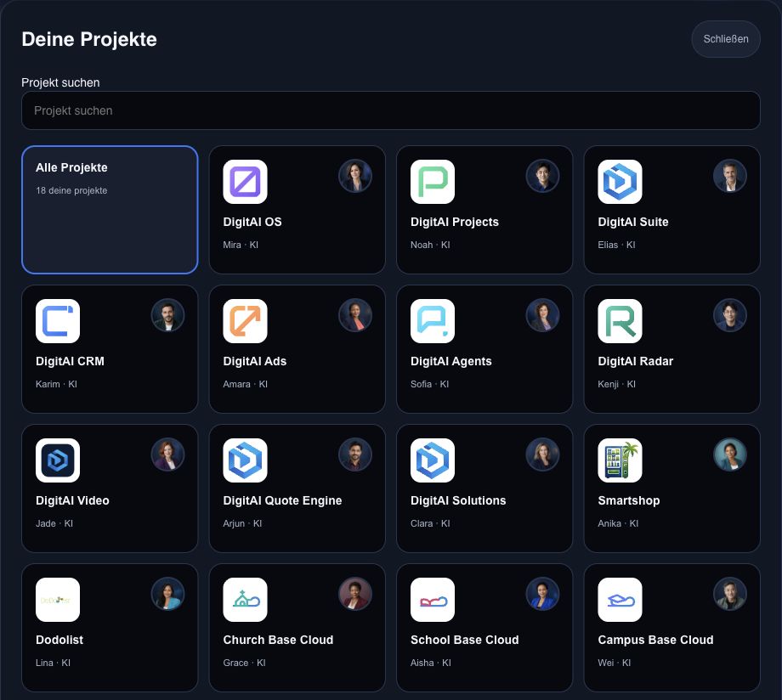Click the green R logo of DigitAI Radar

(x=620, y=321)
